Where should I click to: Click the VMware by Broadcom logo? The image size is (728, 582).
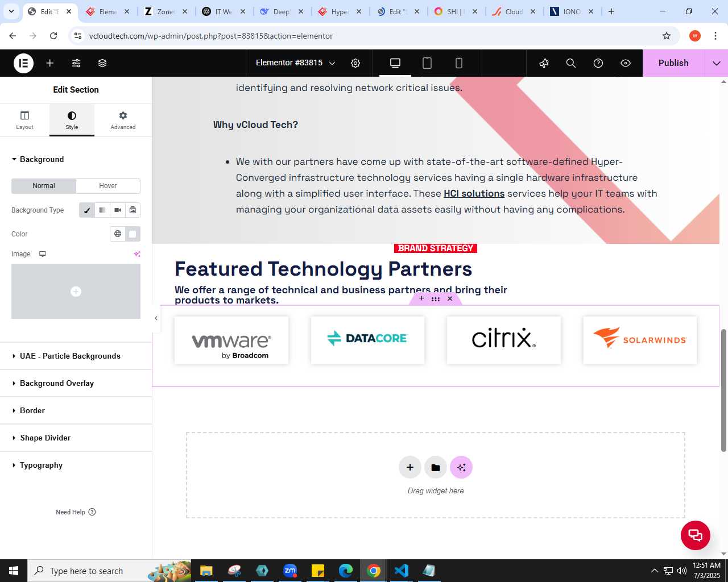231,340
